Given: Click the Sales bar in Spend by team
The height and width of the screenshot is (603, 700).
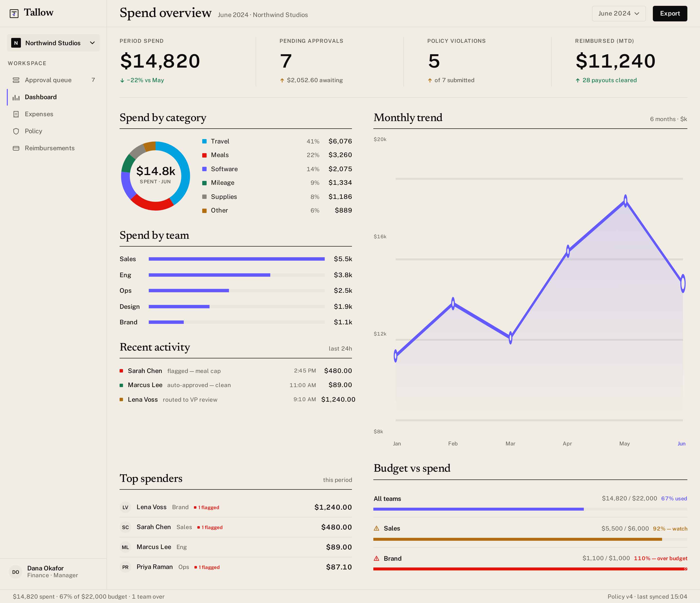Looking at the screenshot, I should coord(236,259).
